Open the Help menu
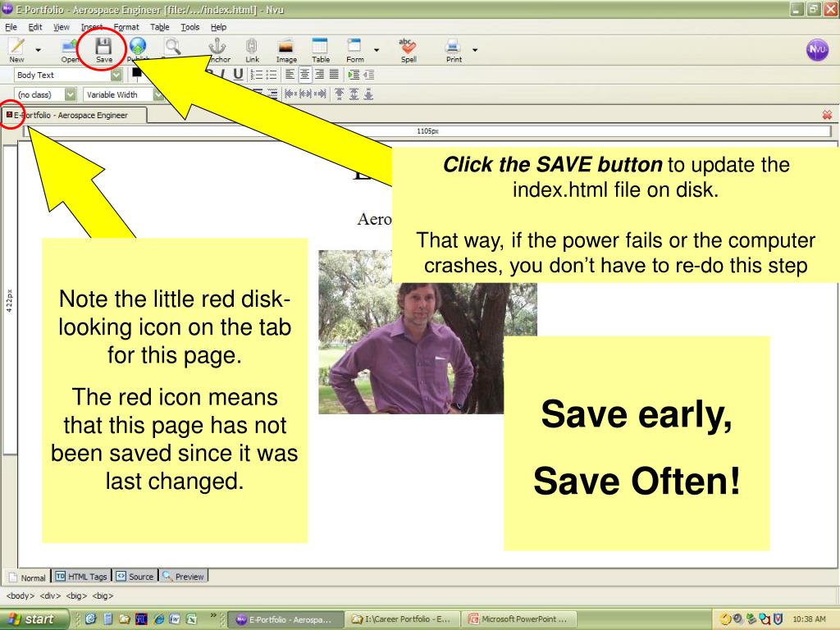The width and height of the screenshot is (840, 630). [x=218, y=27]
